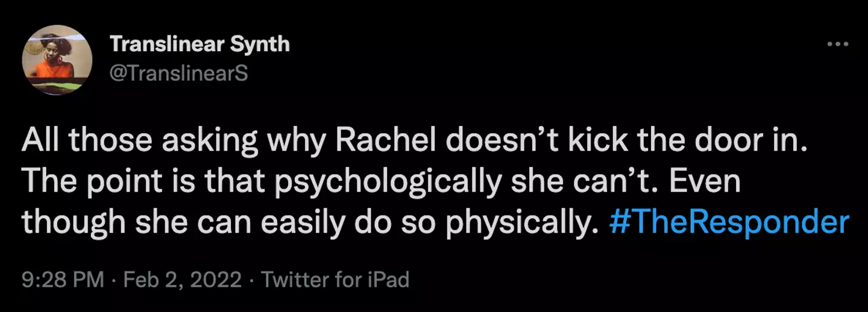The image size is (868, 312).
Task: Open the #TheResponder hashtag
Action: [x=729, y=222]
